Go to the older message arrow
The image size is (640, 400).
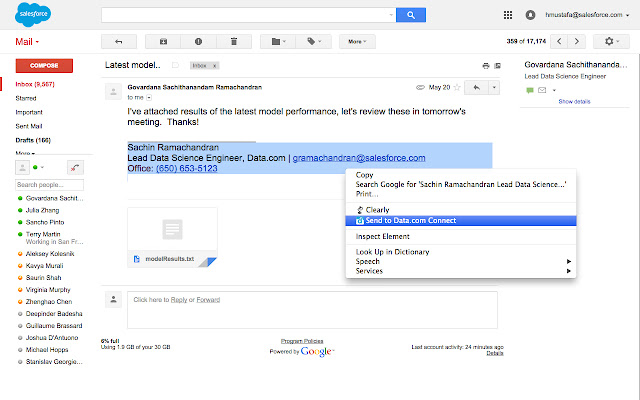click(577, 41)
